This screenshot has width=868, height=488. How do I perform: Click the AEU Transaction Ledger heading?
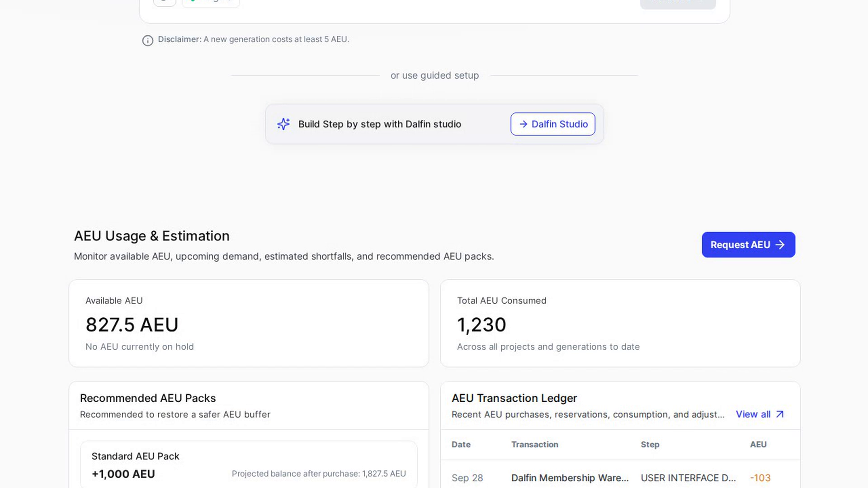(x=514, y=398)
